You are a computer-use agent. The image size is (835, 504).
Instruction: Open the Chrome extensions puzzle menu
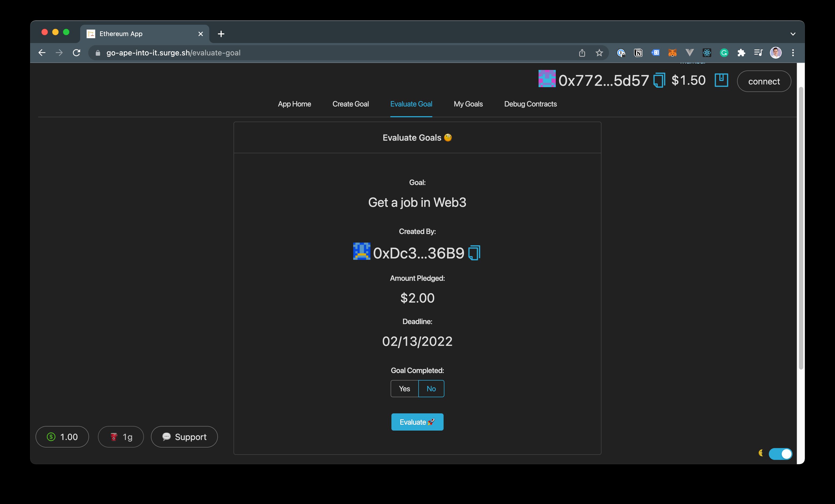click(x=741, y=52)
